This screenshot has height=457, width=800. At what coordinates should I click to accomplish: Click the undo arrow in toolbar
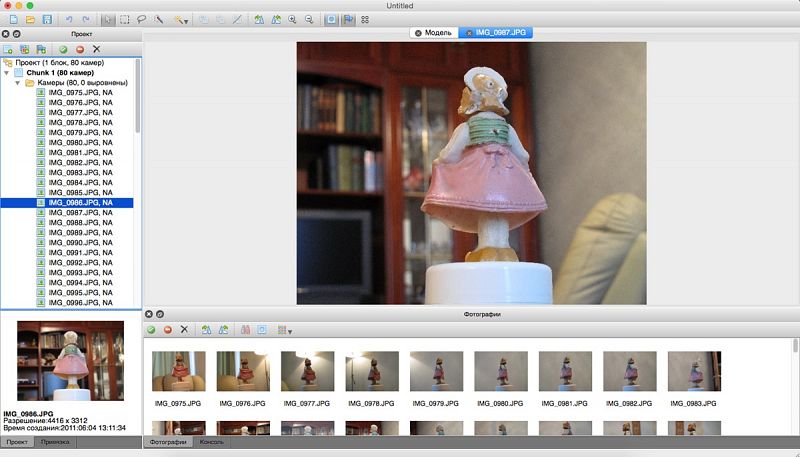point(68,20)
